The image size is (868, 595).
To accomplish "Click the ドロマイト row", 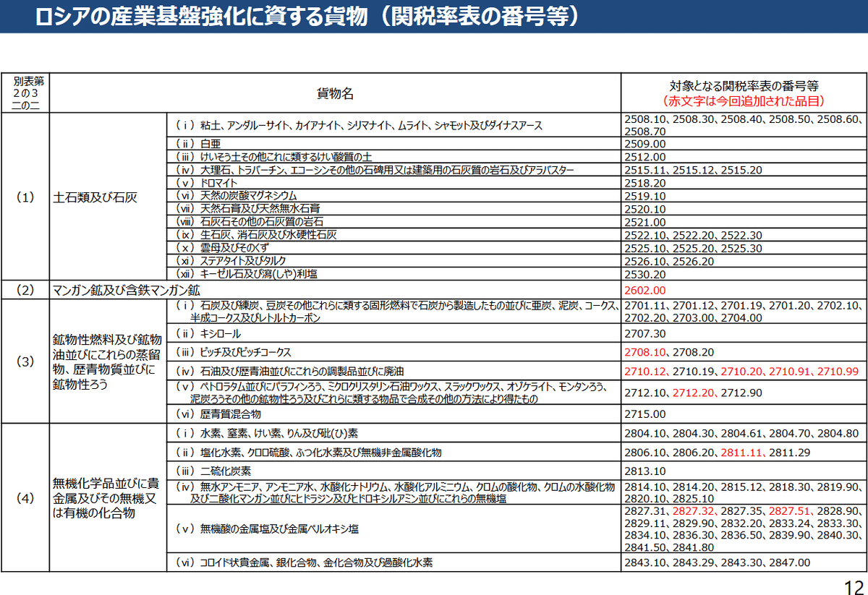I will (x=393, y=183).
